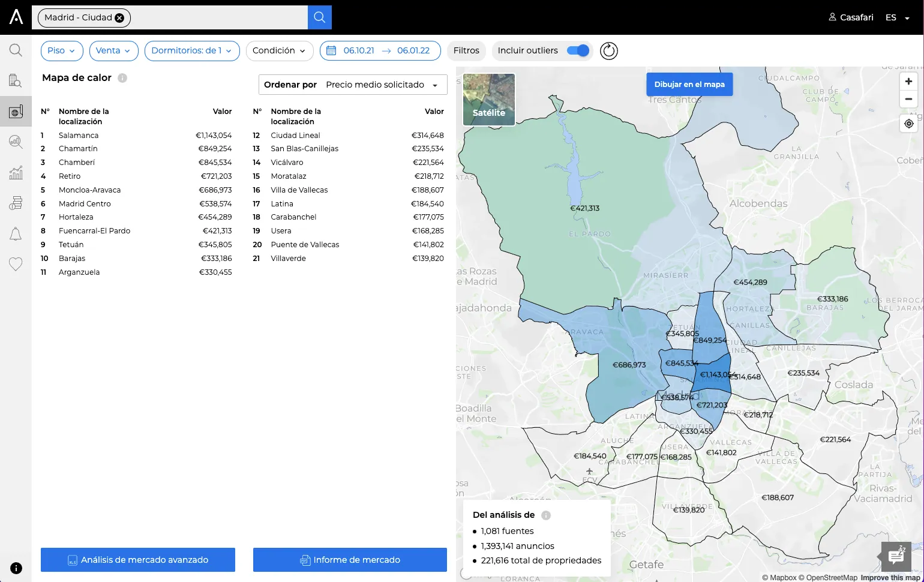The width and height of the screenshot is (924, 582).
Task: Open the ES language dropdown
Action: tap(898, 17)
